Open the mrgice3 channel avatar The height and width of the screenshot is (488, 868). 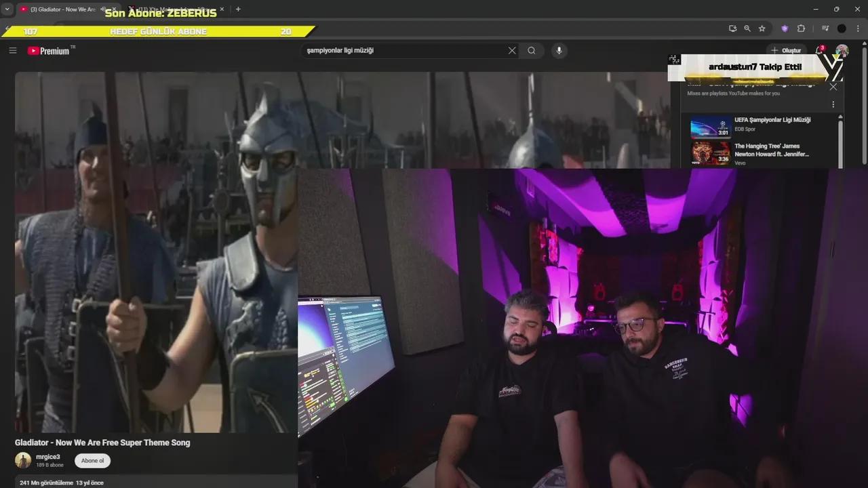tap(23, 460)
